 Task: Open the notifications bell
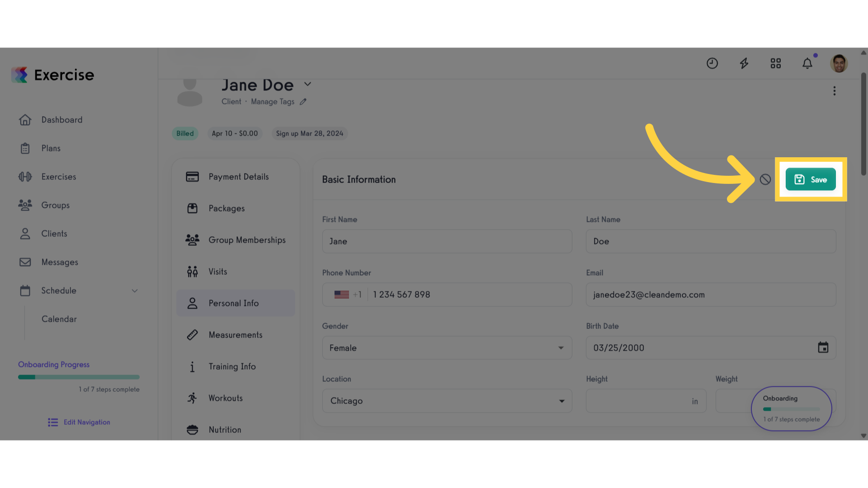807,63
